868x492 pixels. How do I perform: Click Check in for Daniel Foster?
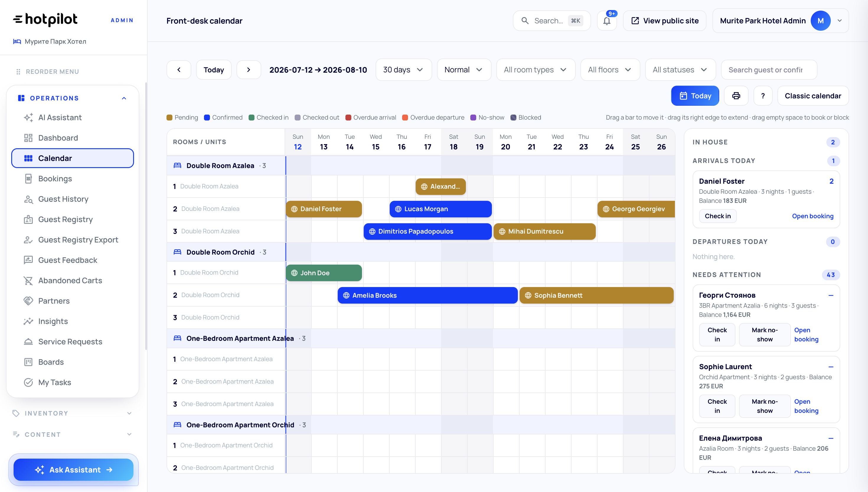pos(718,216)
